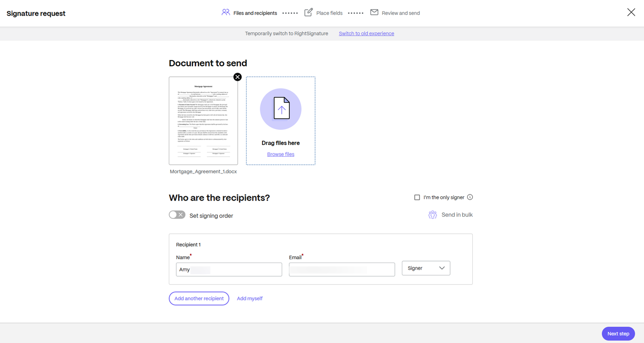644x343 pixels.
Task: Click the Review and send envelope icon
Action: [x=374, y=12]
